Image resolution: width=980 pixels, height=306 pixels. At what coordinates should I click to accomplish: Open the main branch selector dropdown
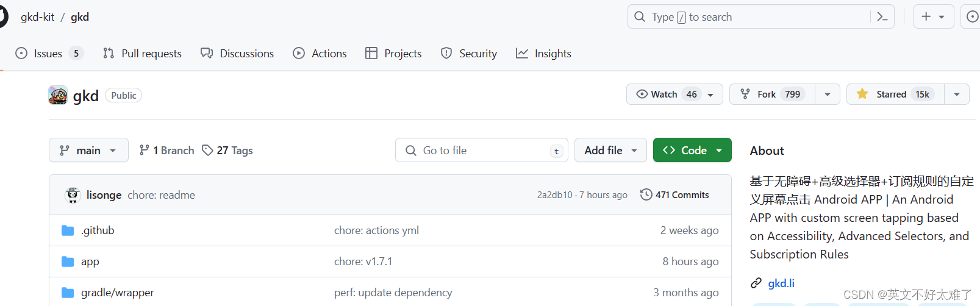88,150
